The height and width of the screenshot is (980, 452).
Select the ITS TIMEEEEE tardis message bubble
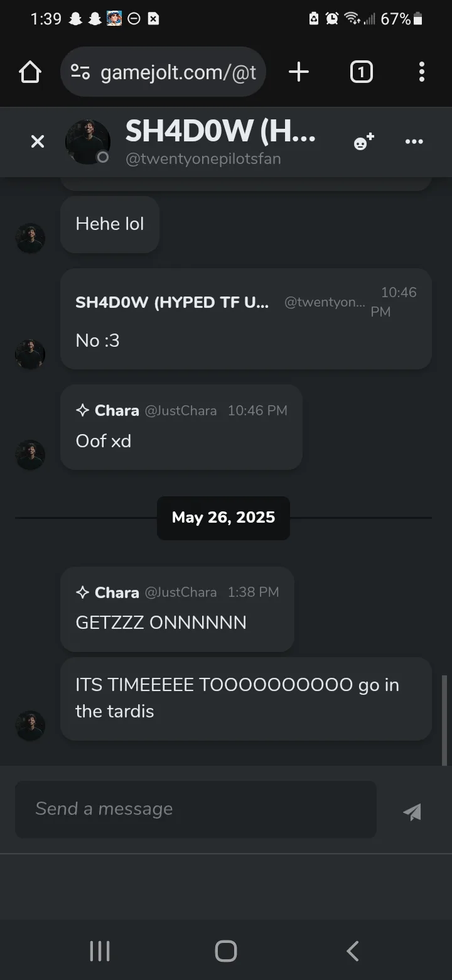(x=246, y=699)
